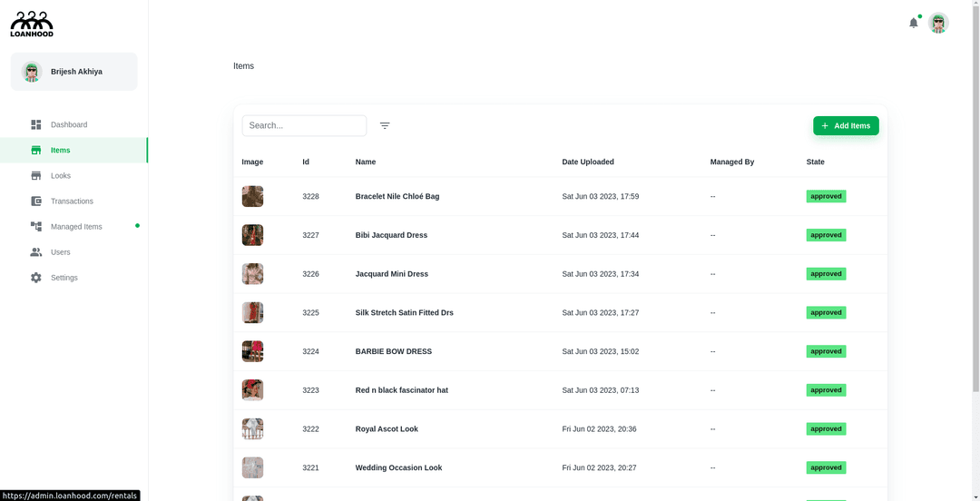
Task: Open the notifications bell
Action: point(913,23)
